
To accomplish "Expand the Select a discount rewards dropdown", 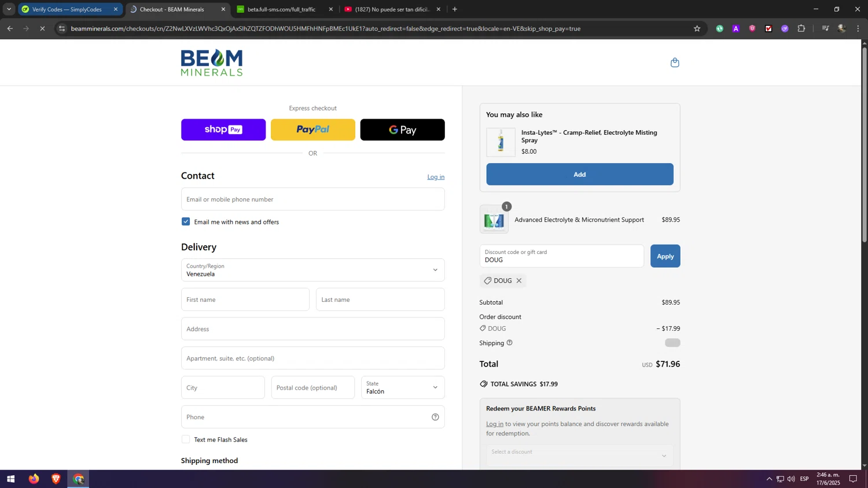I will click(x=579, y=456).
